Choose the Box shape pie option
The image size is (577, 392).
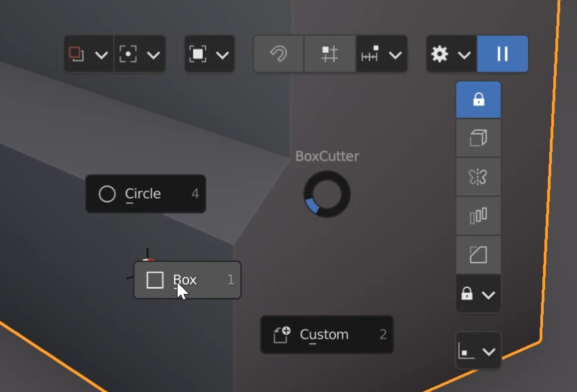187,280
